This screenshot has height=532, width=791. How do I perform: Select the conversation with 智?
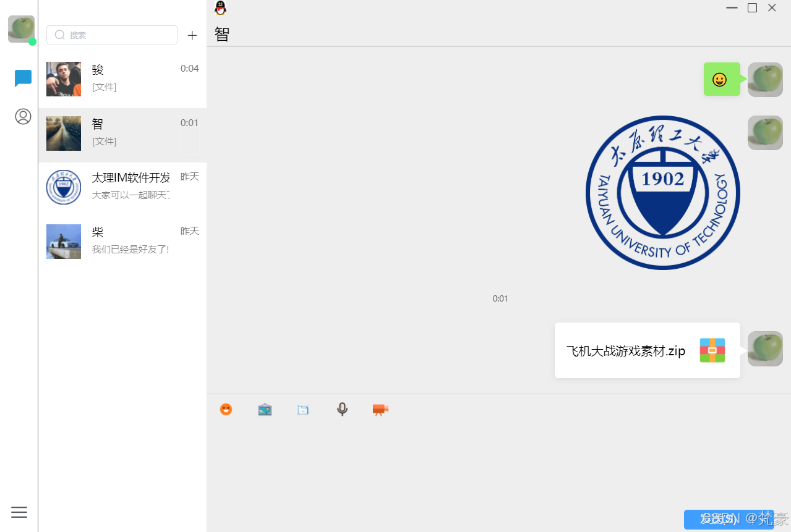(x=122, y=135)
